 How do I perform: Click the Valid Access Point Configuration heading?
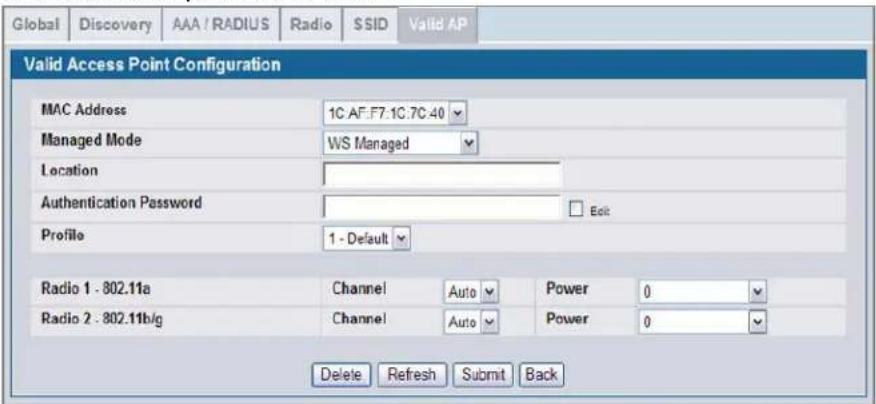click(152, 64)
